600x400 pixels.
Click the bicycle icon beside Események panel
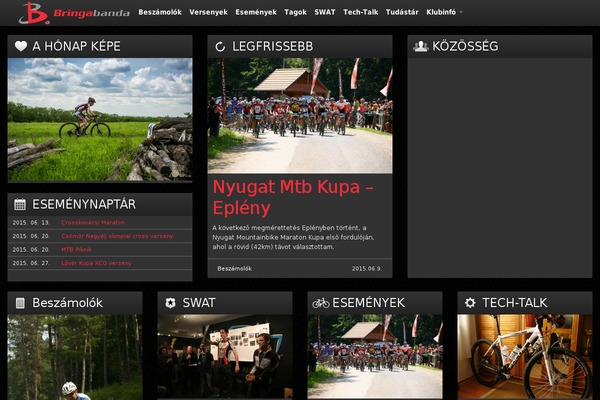click(321, 304)
